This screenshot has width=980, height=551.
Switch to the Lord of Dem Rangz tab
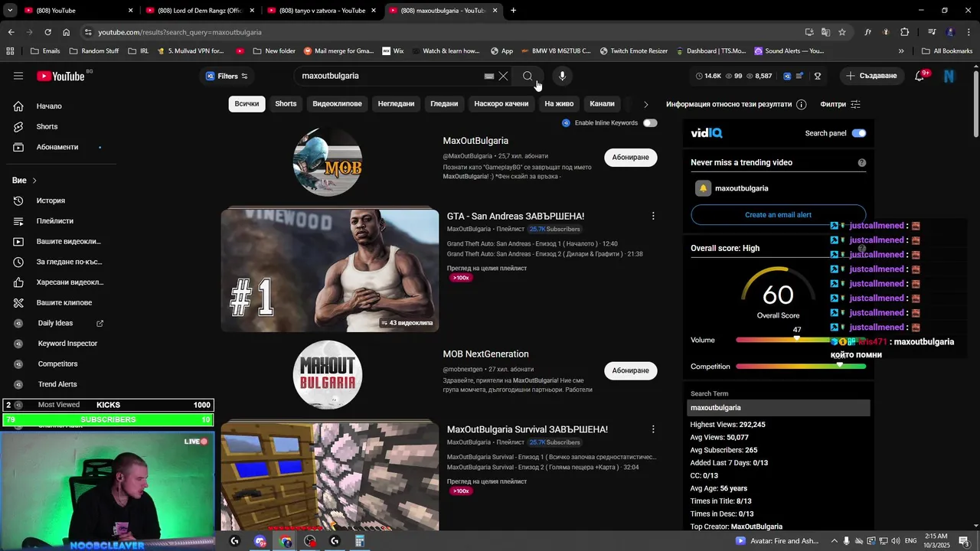click(199, 11)
